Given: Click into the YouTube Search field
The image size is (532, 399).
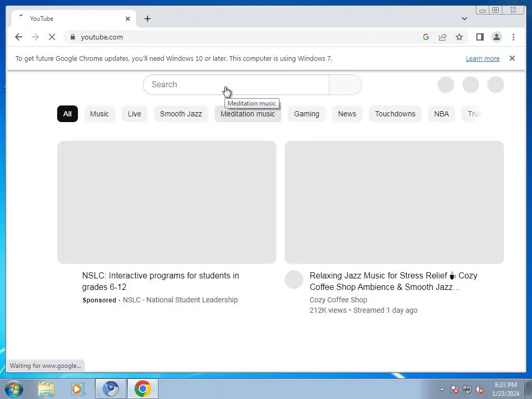Looking at the screenshot, I should pos(236,85).
